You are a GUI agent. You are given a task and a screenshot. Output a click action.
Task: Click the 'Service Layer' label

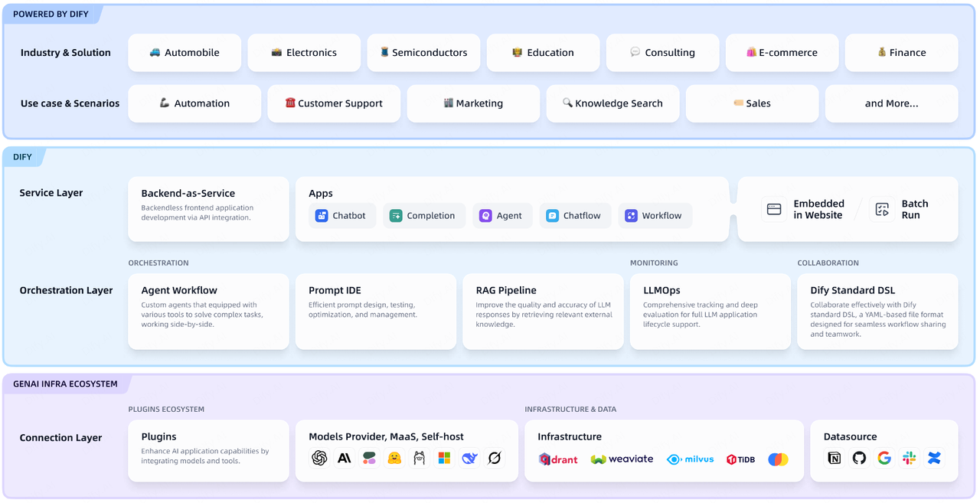[x=51, y=193]
